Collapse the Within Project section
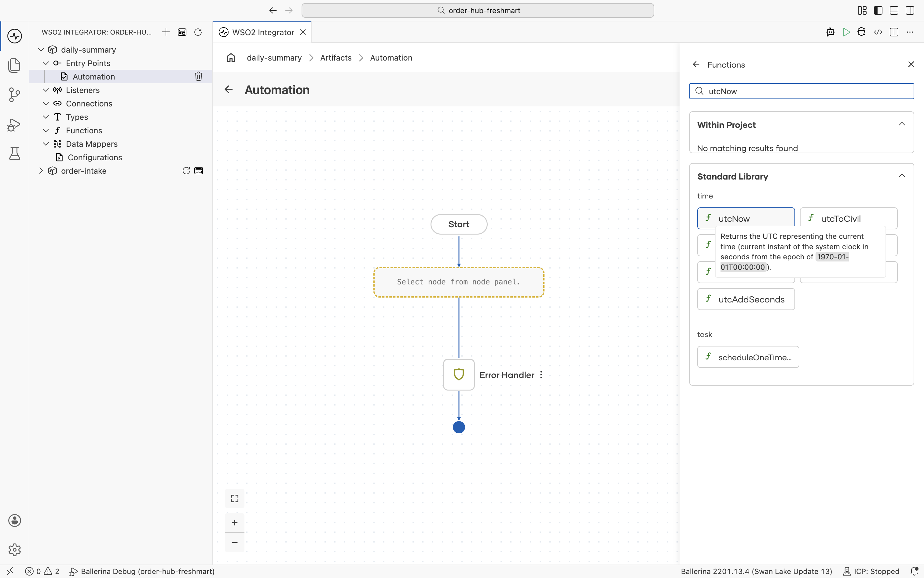The height and width of the screenshot is (578, 924). [x=902, y=124]
